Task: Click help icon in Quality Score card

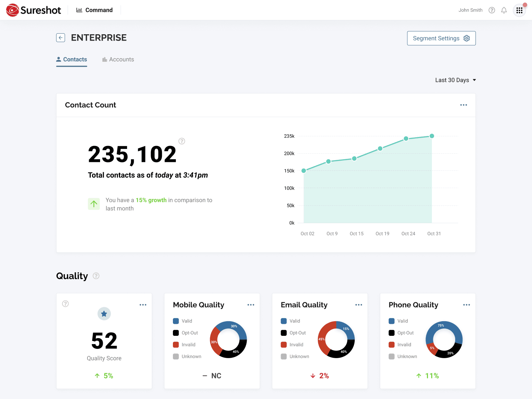Action: pyautogui.click(x=66, y=304)
